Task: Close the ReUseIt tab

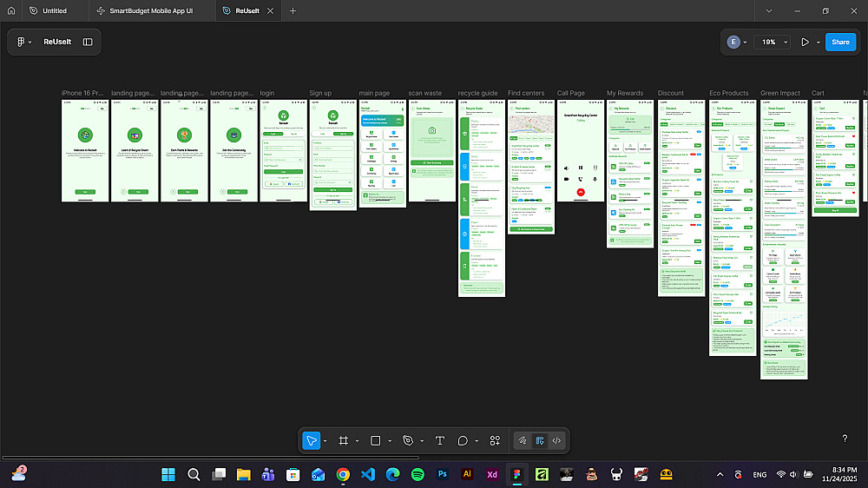Action: tap(270, 10)
